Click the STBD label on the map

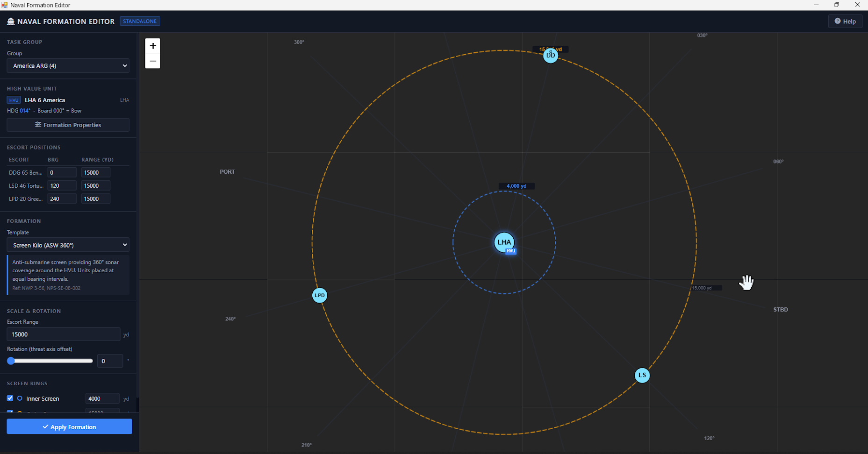781,310
